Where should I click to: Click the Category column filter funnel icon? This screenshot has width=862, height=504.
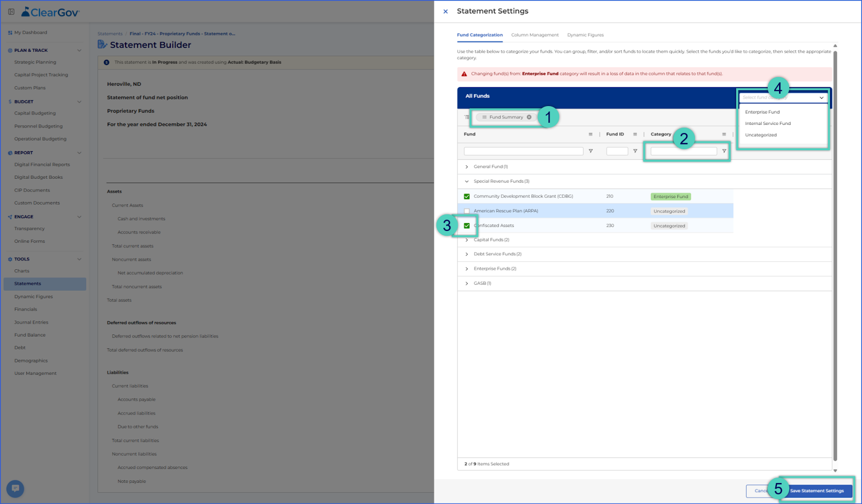pyautogui.click(x=724, y=151)
